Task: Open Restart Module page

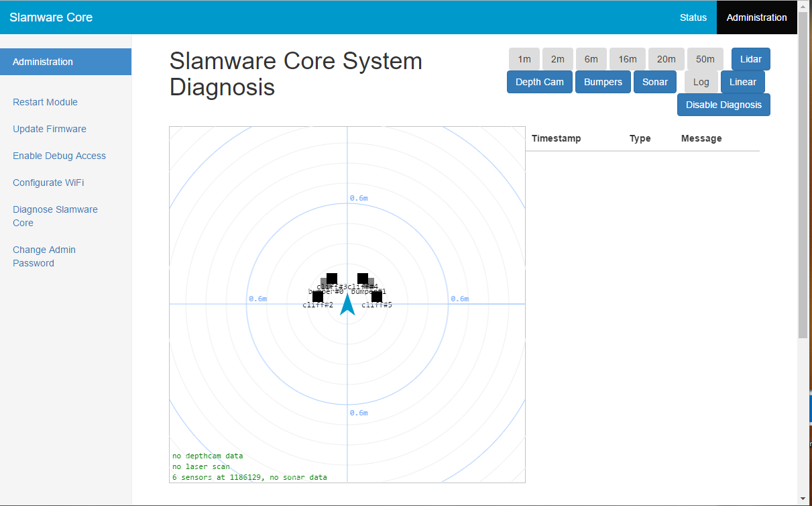Action: [x=45, y=102]
